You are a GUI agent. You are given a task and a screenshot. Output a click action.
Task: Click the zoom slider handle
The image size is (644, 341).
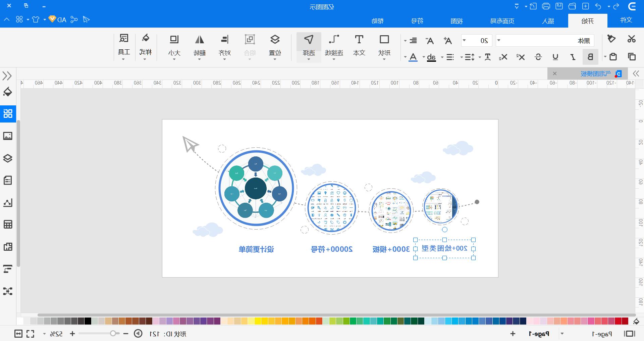point(113,334)
